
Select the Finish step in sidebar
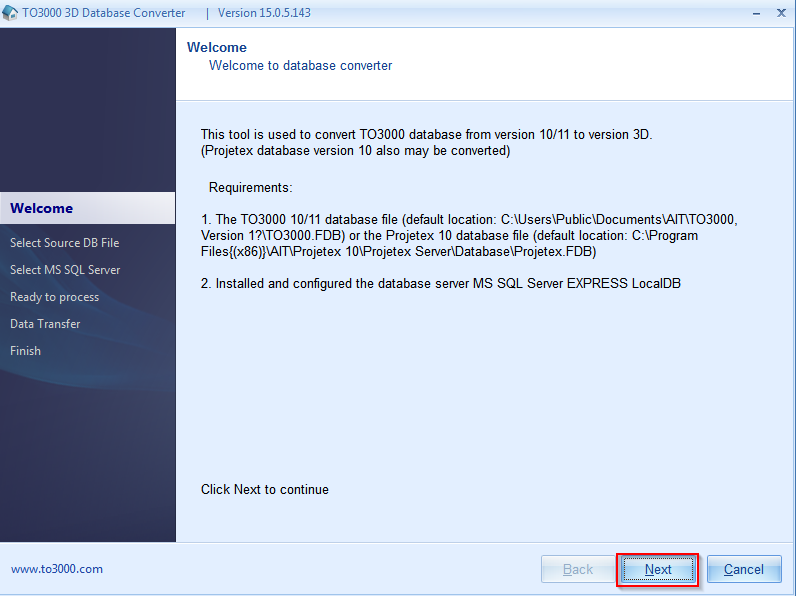pos(25,351)
